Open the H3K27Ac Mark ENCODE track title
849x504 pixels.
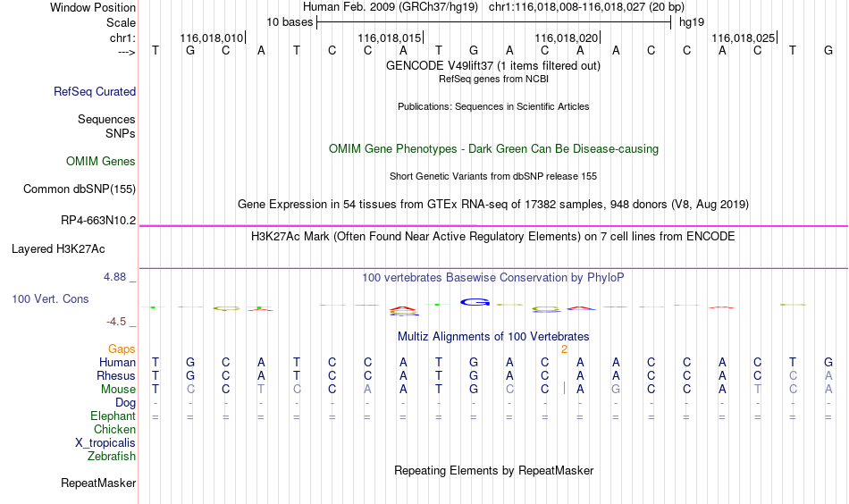(493, 237)
